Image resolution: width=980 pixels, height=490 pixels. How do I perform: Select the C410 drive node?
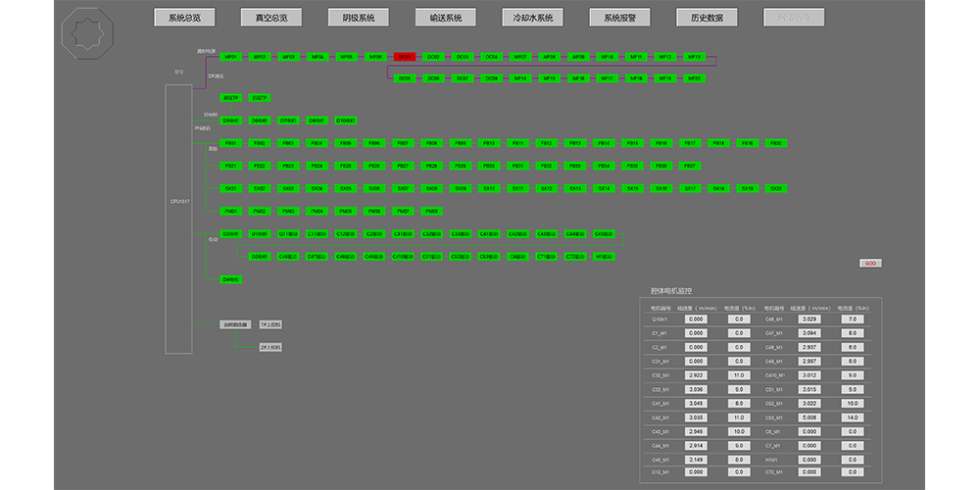coord(403,256)
